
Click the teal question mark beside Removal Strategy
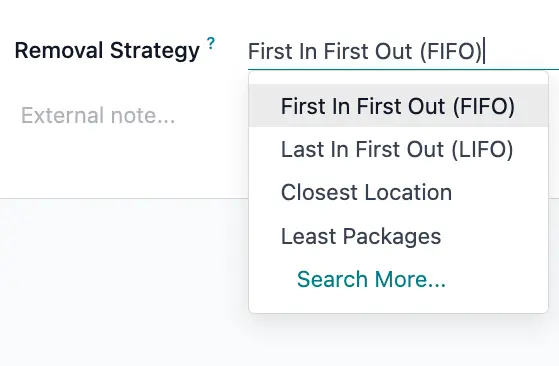click(211, 43)
